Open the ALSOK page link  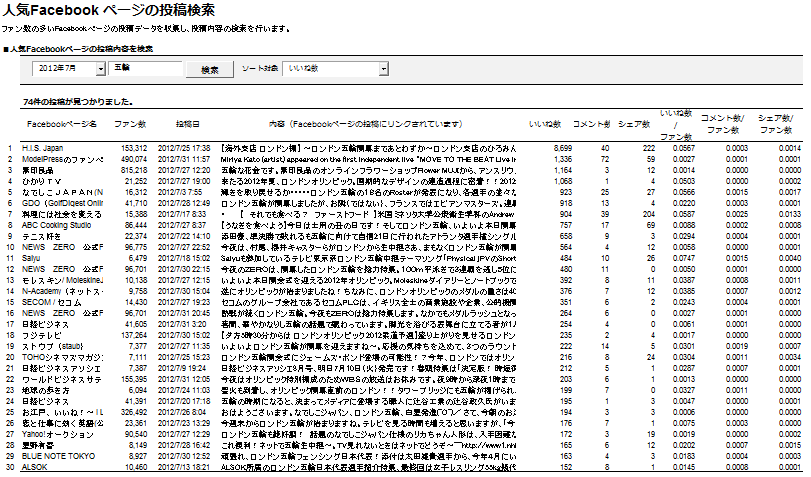(x=35, y=467)
